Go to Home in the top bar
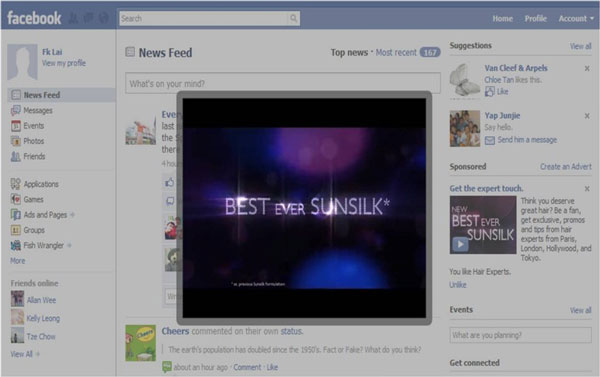600x377 pixels. tap(502, 18)
